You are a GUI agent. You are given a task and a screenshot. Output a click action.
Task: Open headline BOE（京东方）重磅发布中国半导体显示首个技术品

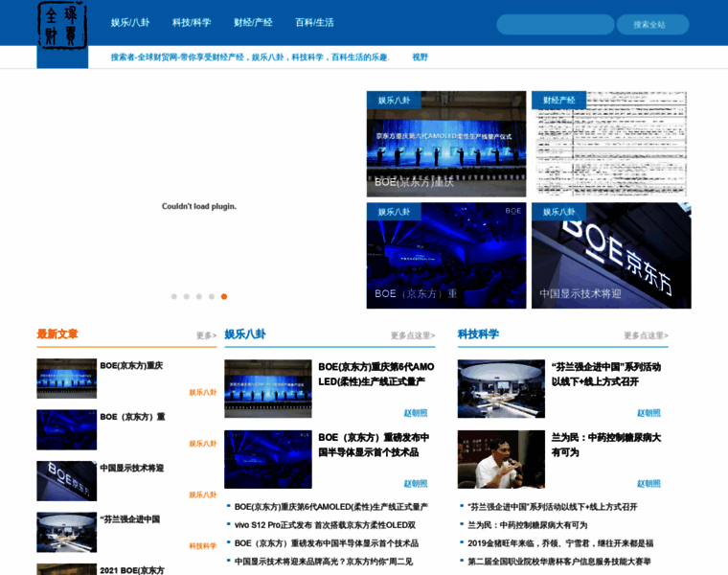[x=374, y=445]
